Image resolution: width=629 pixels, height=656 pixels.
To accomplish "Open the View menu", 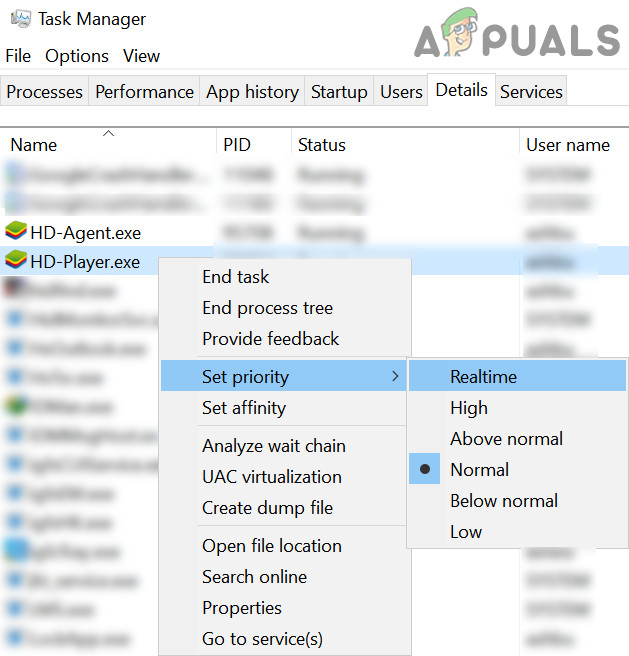I will tap(141, 56).
